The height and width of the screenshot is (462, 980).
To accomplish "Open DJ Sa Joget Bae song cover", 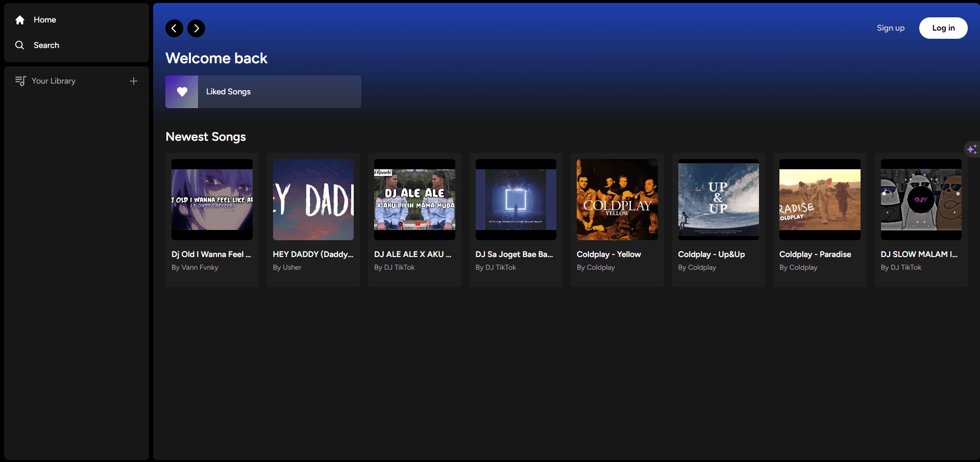I will tap(516, 199).
